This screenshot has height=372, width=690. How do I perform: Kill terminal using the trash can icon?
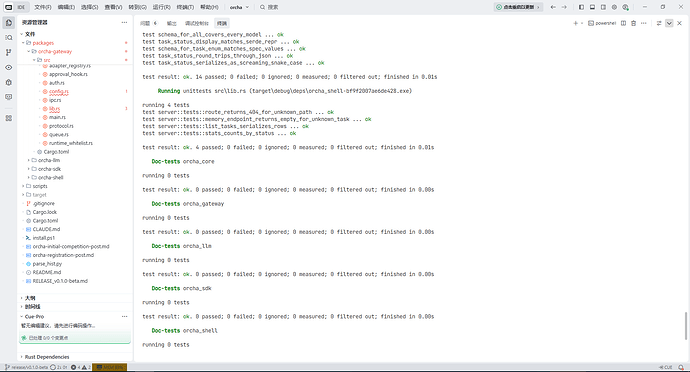tap(633, 23)
